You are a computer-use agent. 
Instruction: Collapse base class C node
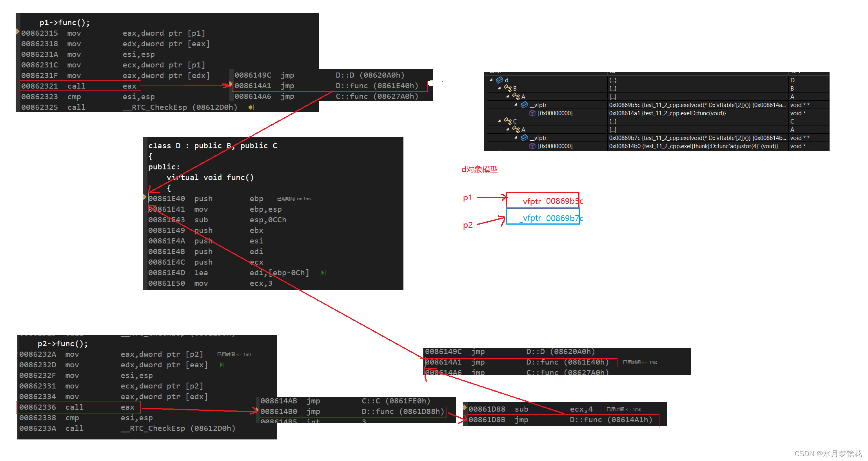(x=499, y=121)
